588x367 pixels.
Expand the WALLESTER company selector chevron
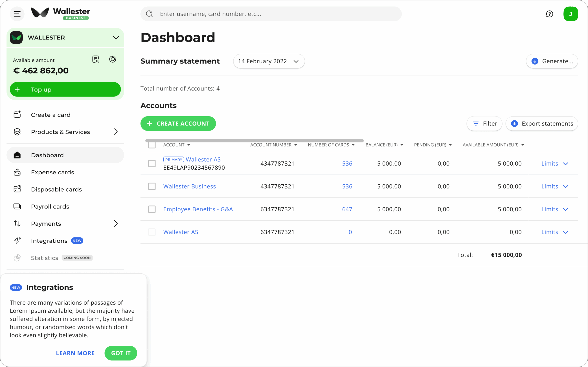tap(116, 38)
